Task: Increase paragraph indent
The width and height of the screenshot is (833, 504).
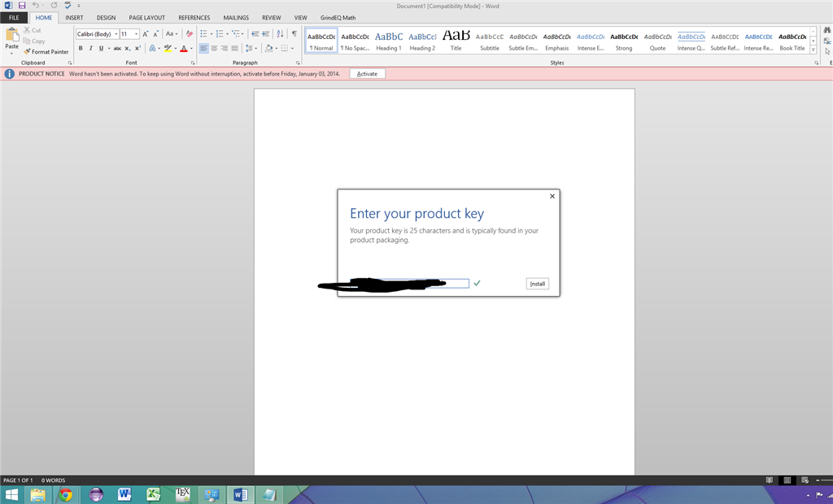Action: [x=266, y=34]
